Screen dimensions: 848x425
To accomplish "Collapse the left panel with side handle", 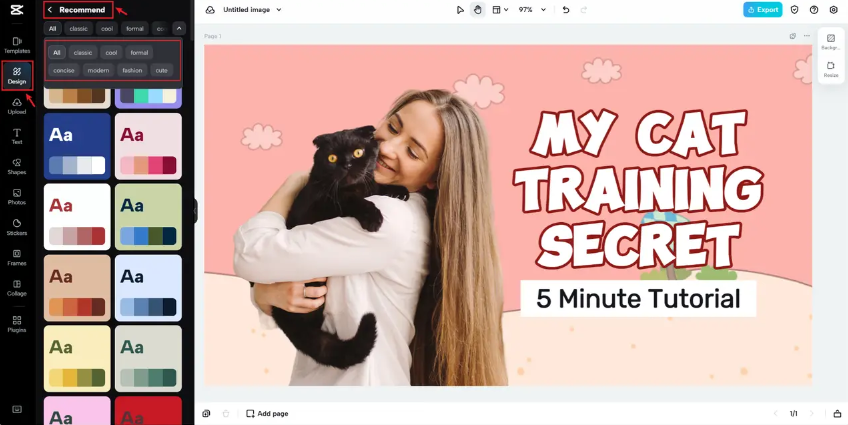I will (x=195, y=211).
